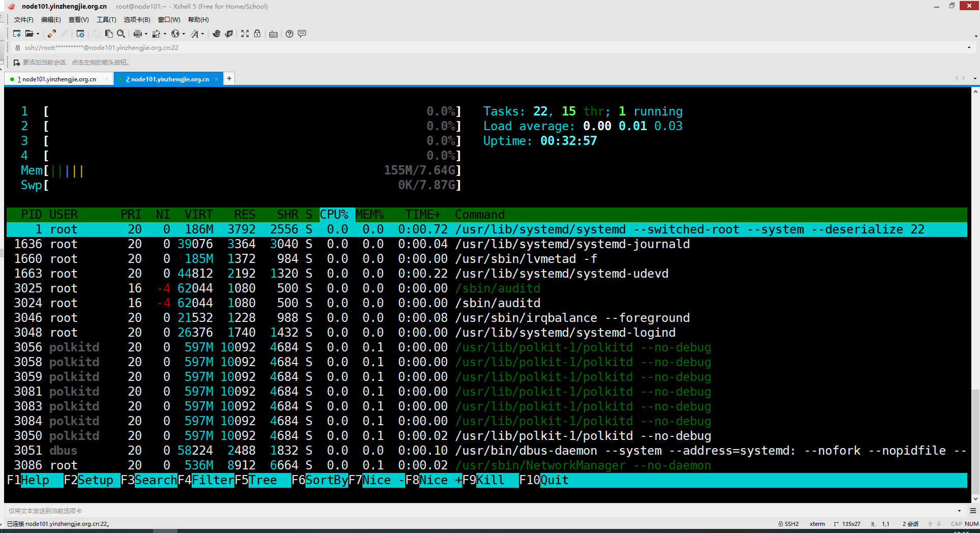Viewport: 980px width, 533px height.
Task: Expand the globe encoding dropdown arrow
Action: 184,34
